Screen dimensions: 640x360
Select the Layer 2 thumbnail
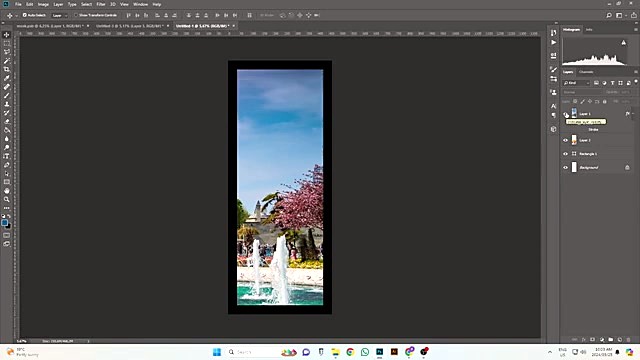(x=574, y=140)
